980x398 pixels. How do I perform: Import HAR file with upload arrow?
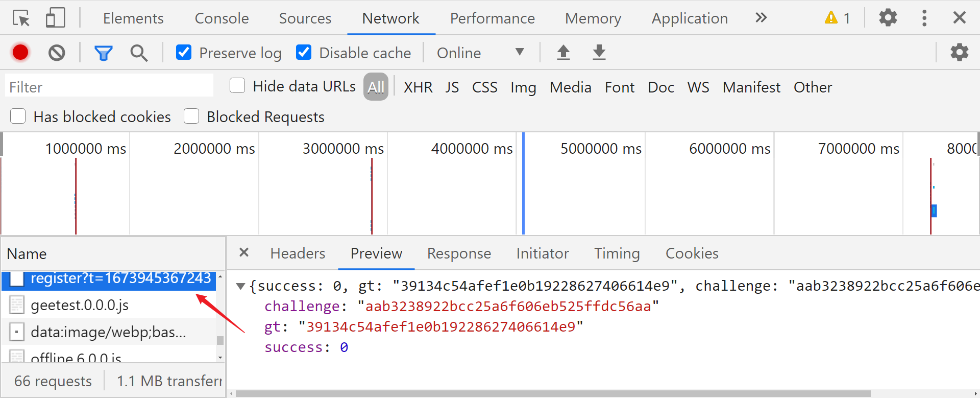pyautogui.click(x=563, y=52)
